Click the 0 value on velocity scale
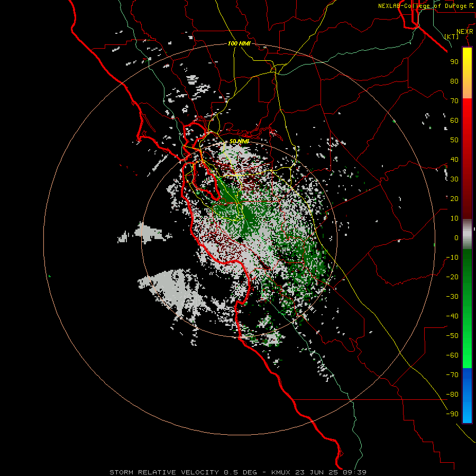 (456, 237)
